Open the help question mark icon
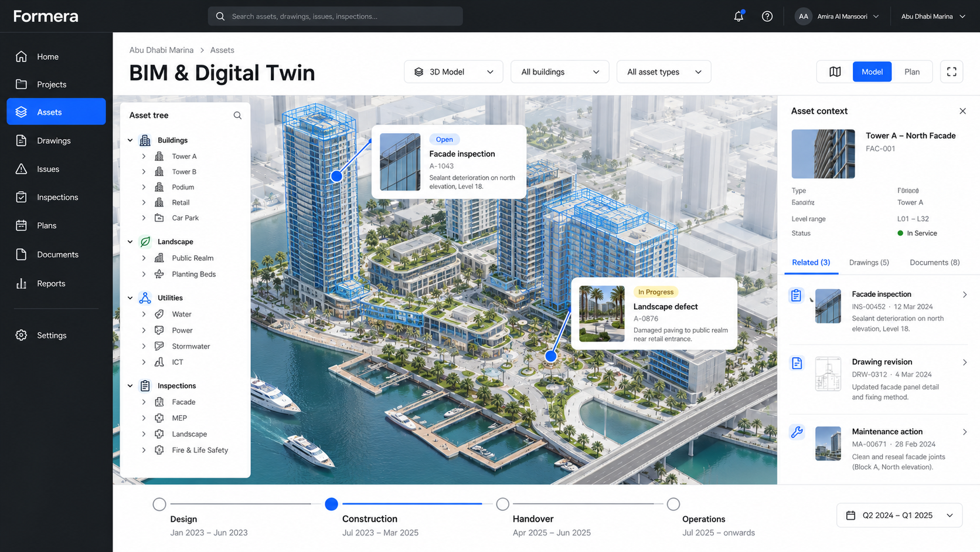 pyautogui.click(x=767, y=16)
